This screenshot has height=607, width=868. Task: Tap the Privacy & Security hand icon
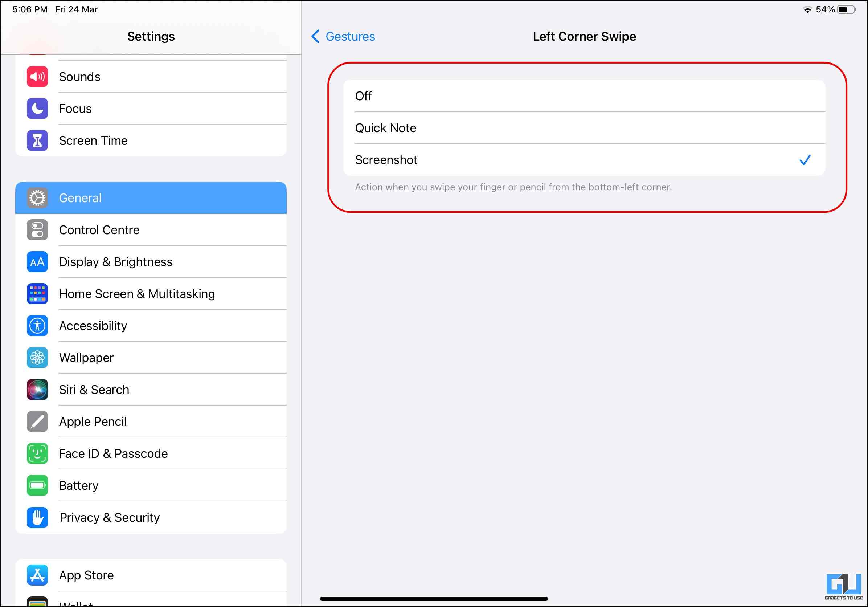coord(37,518)
